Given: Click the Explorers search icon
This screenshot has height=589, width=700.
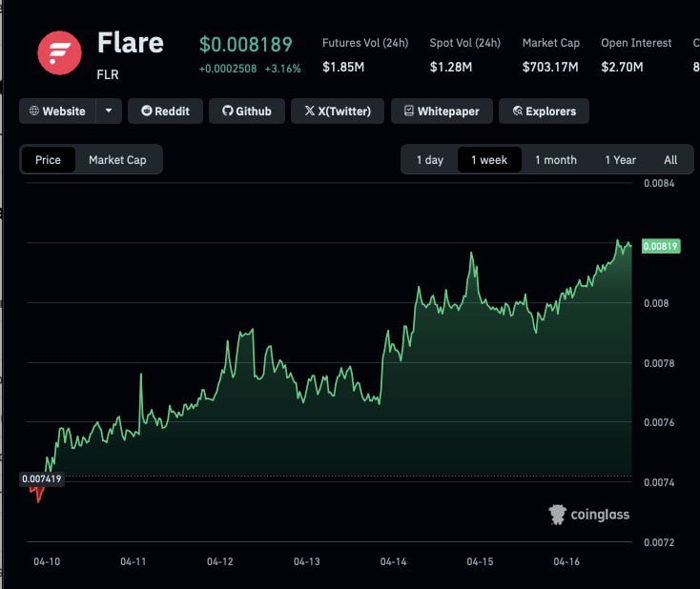Looking at the screenshot, I should (x=518, y=112).
